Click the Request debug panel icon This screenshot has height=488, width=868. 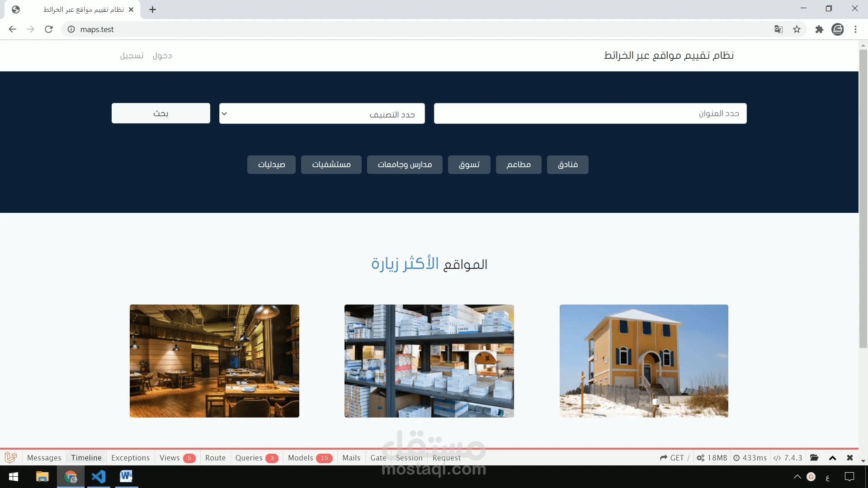pyautogui.click(x=446, y=458)
